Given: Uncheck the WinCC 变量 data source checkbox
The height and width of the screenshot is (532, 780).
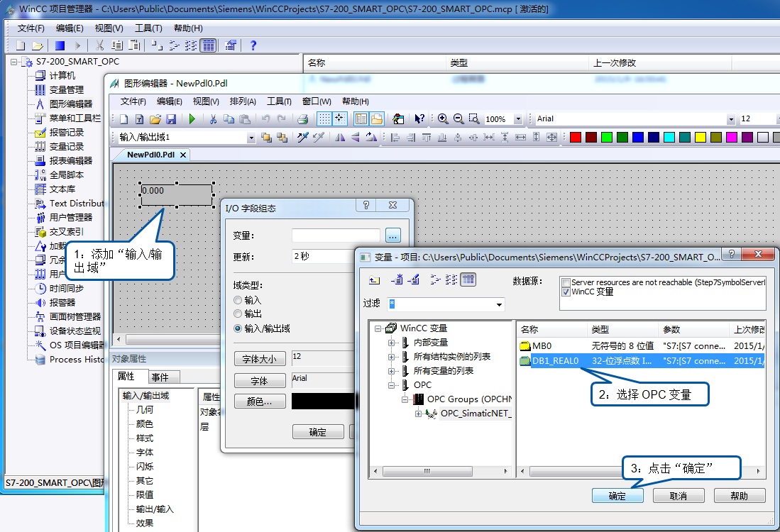Looking at the screenshot, I should (566, 292).
